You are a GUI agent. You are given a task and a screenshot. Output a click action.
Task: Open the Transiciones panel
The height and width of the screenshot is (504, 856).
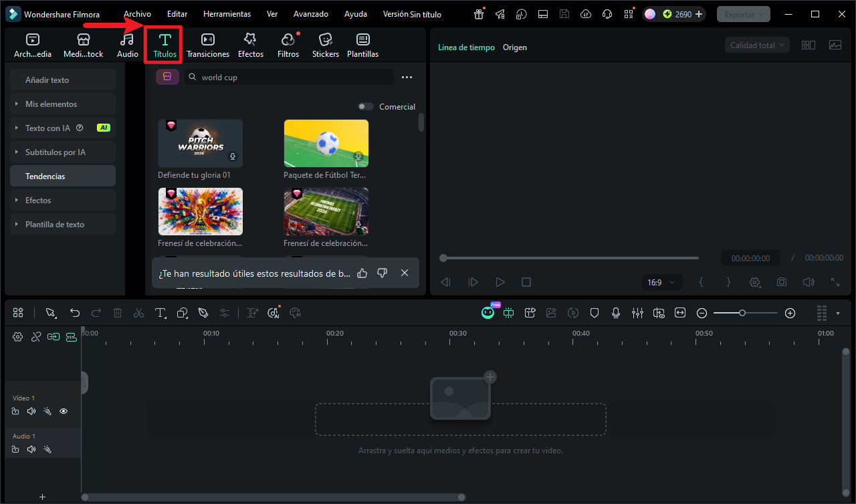point(208,45)
